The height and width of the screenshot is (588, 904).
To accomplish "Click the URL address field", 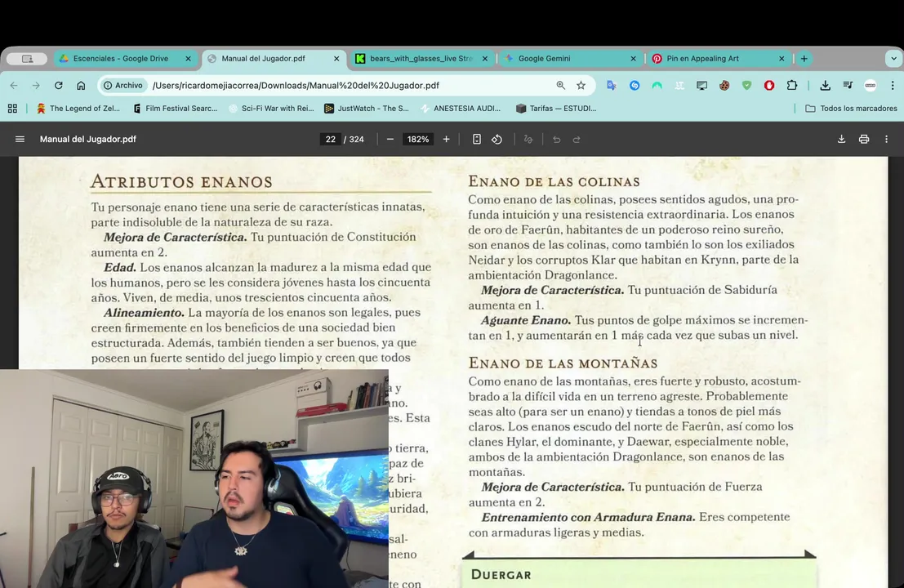I will [346, 85].
